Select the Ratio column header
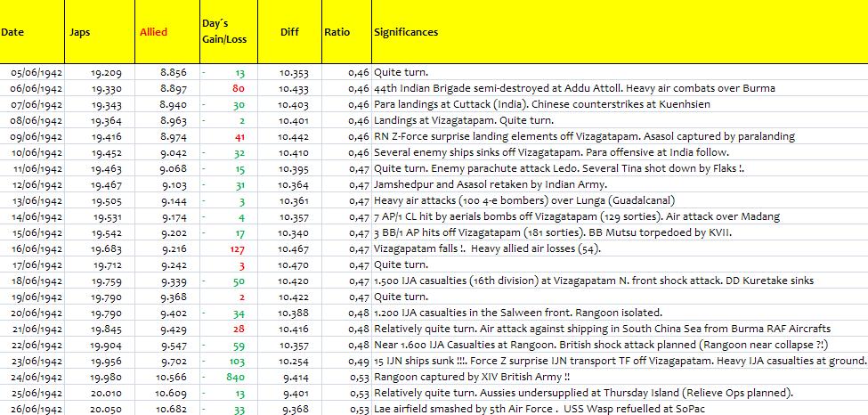Viewport: 868px width, 415px height. click(346, 31)
